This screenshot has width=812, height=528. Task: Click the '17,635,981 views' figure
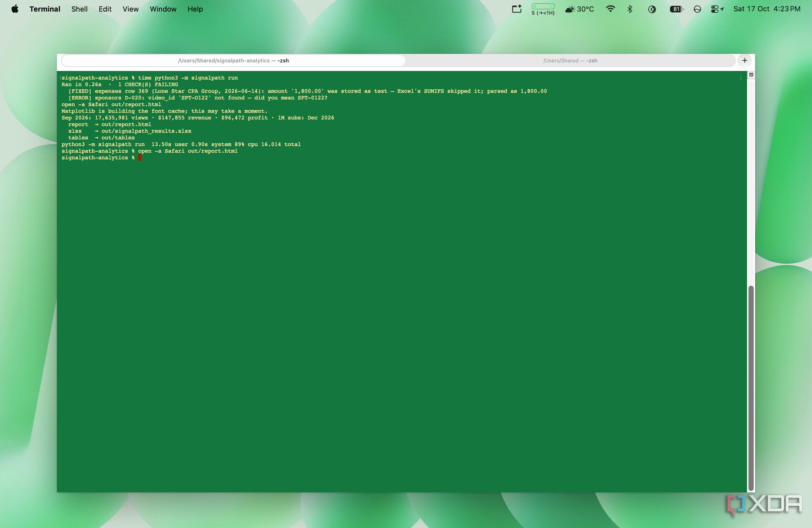121,118
